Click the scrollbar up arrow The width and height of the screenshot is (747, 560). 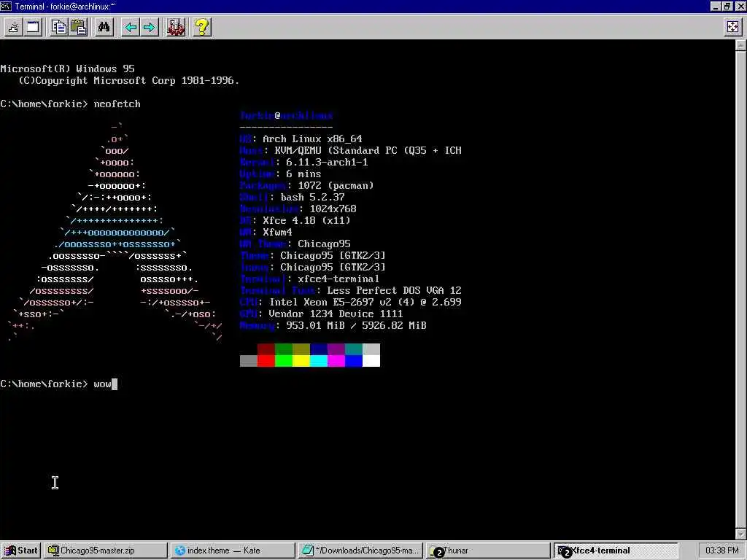tap(741, 45)
